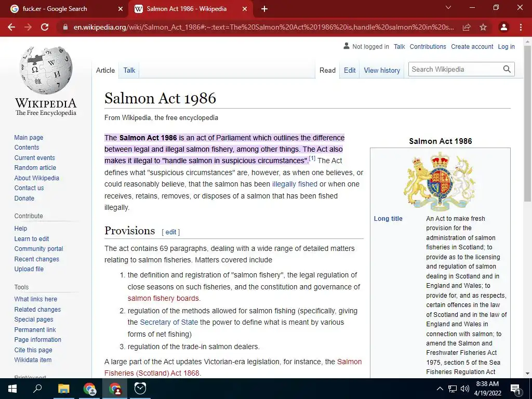Click the volume speaker tray icon
The image size is (532, 399).
pyautogui.click(x=465, y=389)
